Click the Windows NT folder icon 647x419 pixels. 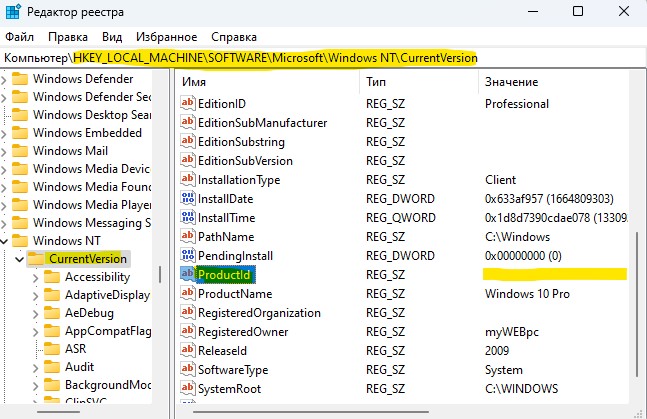tap(20, 240)
